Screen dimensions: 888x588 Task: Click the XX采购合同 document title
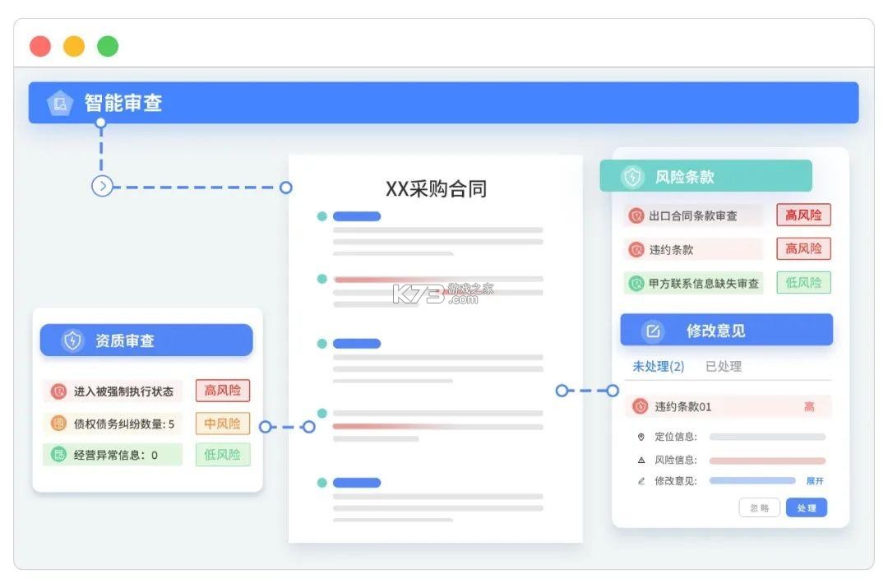coord(436,188)
